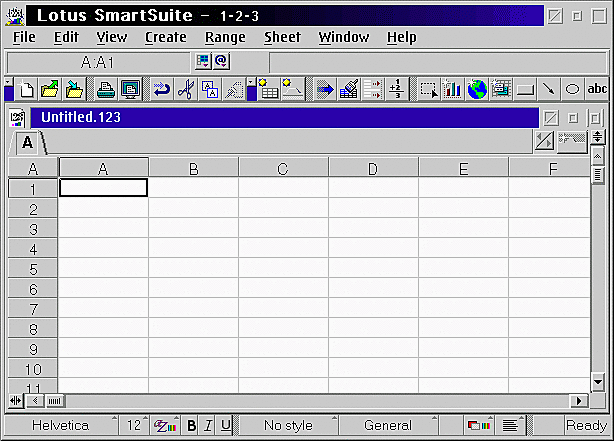The image size is (614, 441).
Task: Select the ellipse drawing tool
Action: coord(573,89)
